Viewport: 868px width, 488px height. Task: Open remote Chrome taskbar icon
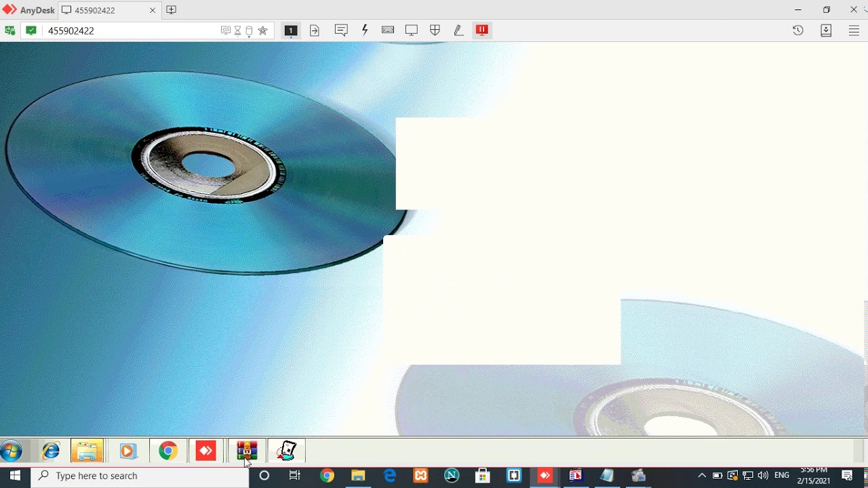168,451
